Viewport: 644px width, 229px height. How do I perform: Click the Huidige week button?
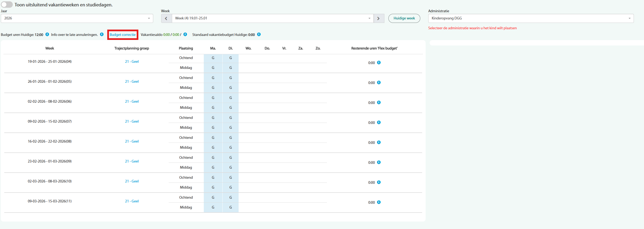tap(404, 18)
